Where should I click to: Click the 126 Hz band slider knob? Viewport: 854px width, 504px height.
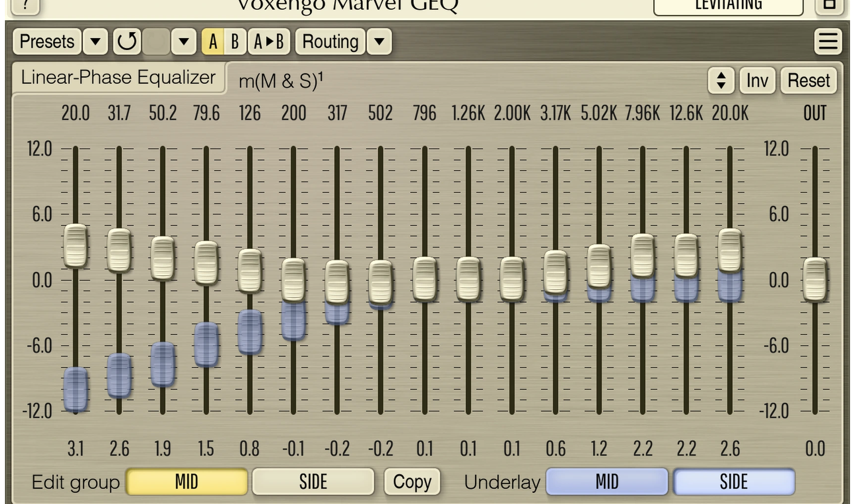pyautogui.click(x=249, y=271)
